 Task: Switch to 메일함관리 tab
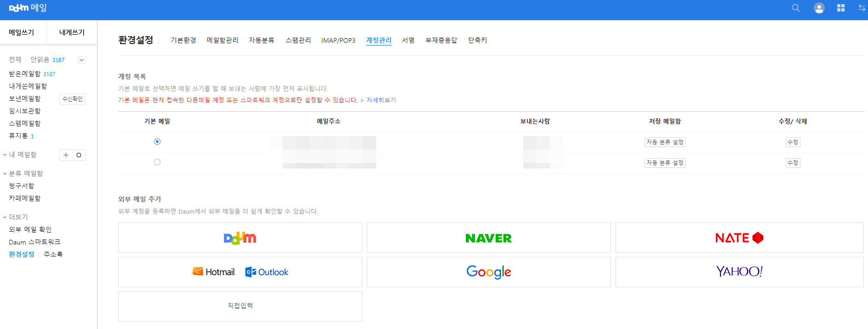pyautogui.click(x=223, y=40)
